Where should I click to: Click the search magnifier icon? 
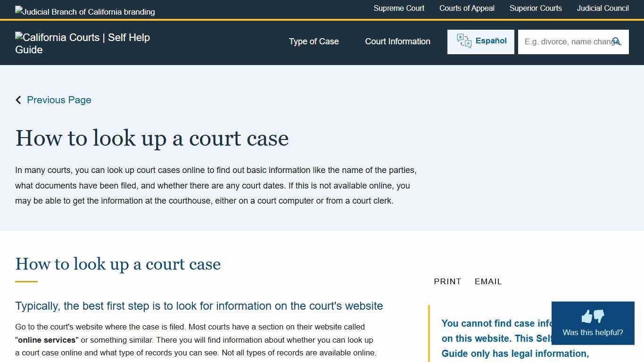pos(617,41)
